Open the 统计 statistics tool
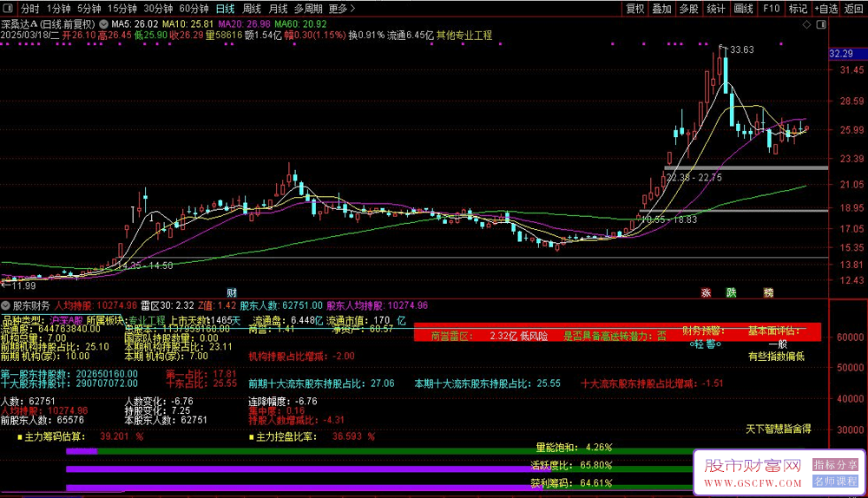 [716, 9]
